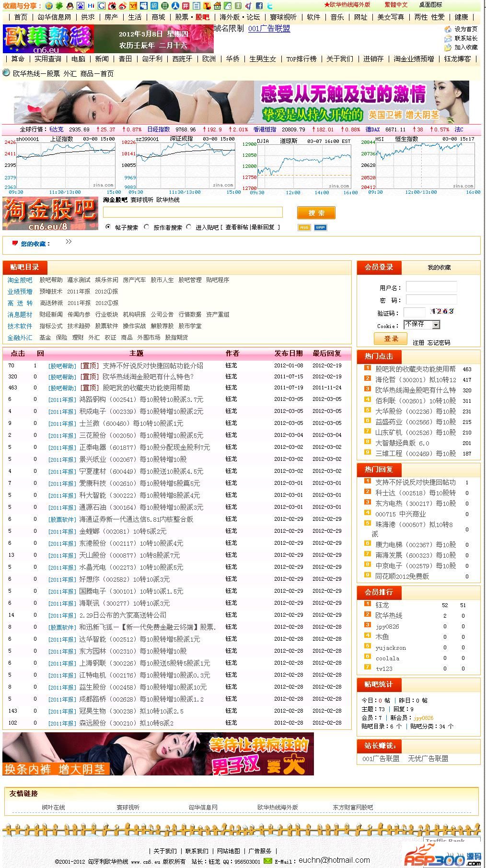This screenshot has height=868, width=486.
Task: Share via the yellow QQ Zone star icon
Action: click(x=49, y=6)
